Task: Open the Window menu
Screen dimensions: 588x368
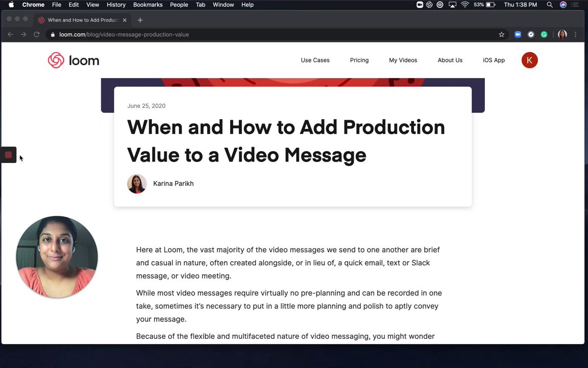Action: (x=224, y=5)
